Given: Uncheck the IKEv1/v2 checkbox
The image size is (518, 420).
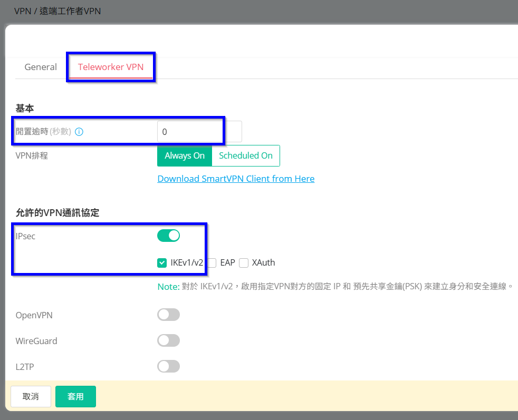Looking at the screenshot, I should [162, 262].
